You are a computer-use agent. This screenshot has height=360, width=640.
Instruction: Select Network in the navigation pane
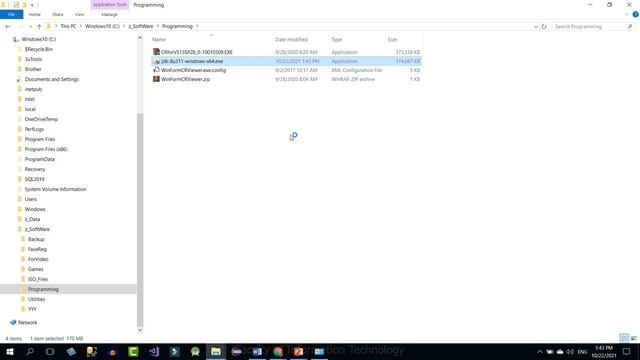click(27, 322)
